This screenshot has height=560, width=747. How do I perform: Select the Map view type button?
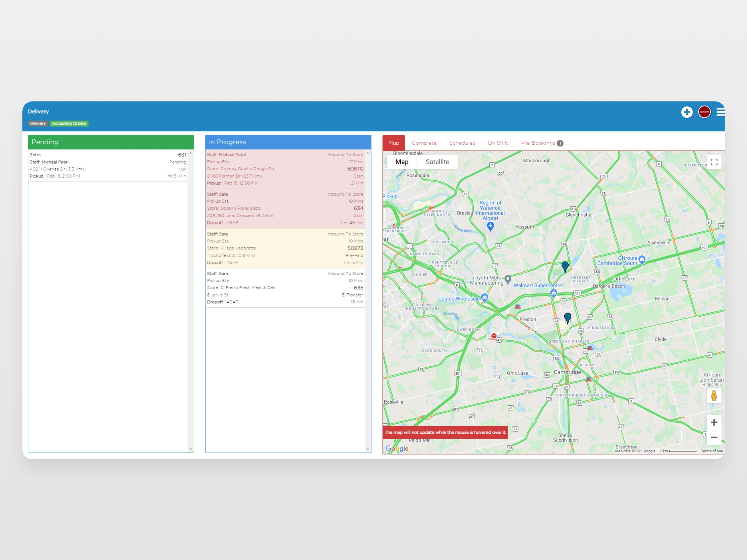[x=402, y=162]
